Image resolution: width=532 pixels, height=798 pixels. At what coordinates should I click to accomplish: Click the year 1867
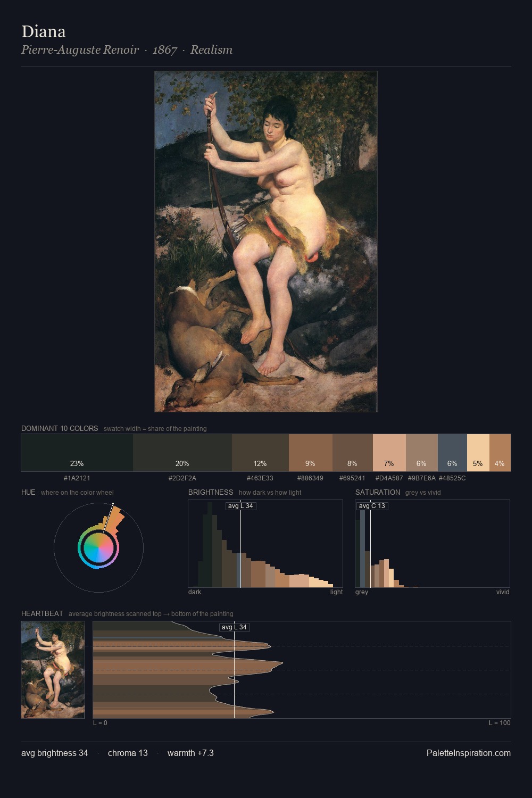[165, 50]
